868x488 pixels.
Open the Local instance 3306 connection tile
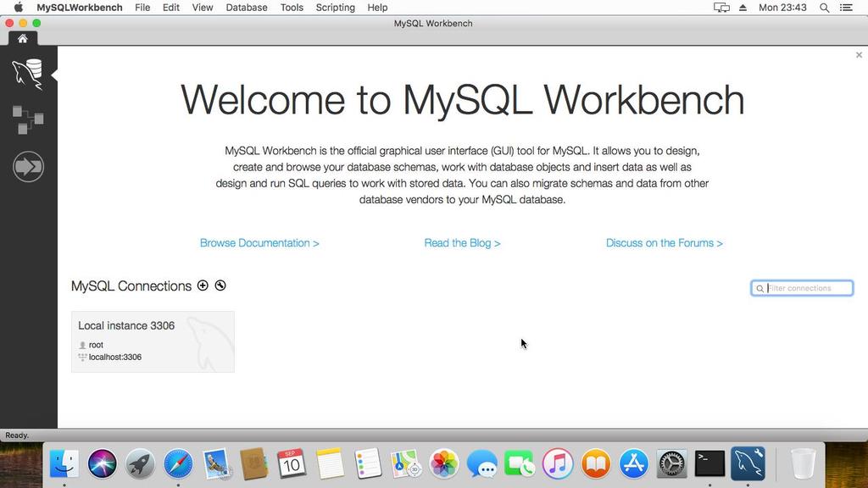(x=153, y=341)
